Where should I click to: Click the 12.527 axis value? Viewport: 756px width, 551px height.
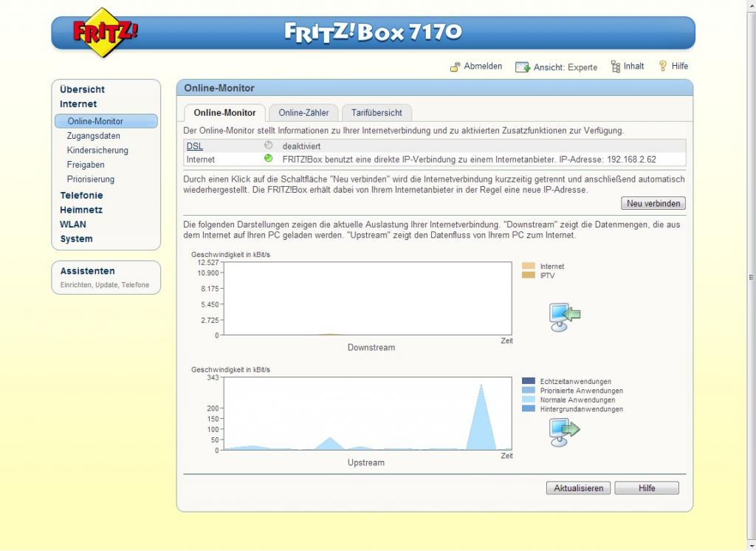coord(207,262)
